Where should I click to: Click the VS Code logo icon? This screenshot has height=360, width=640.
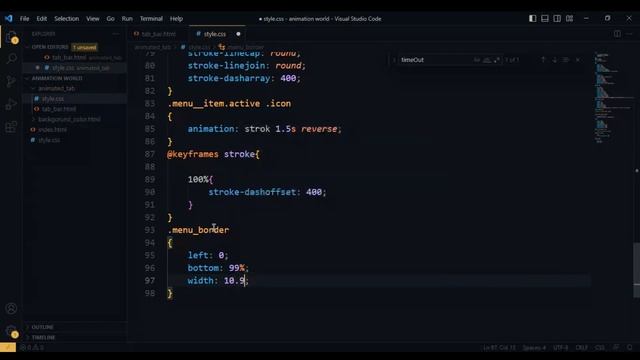coord(9,18)
